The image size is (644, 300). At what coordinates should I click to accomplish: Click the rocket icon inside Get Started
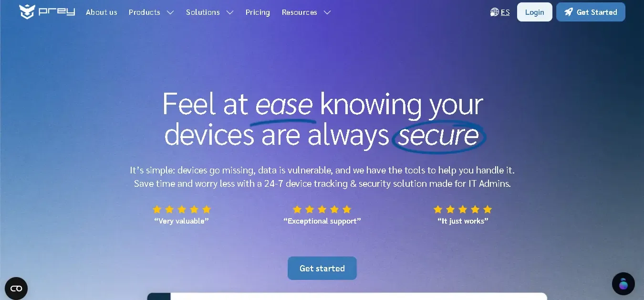[x=568, y=12]
